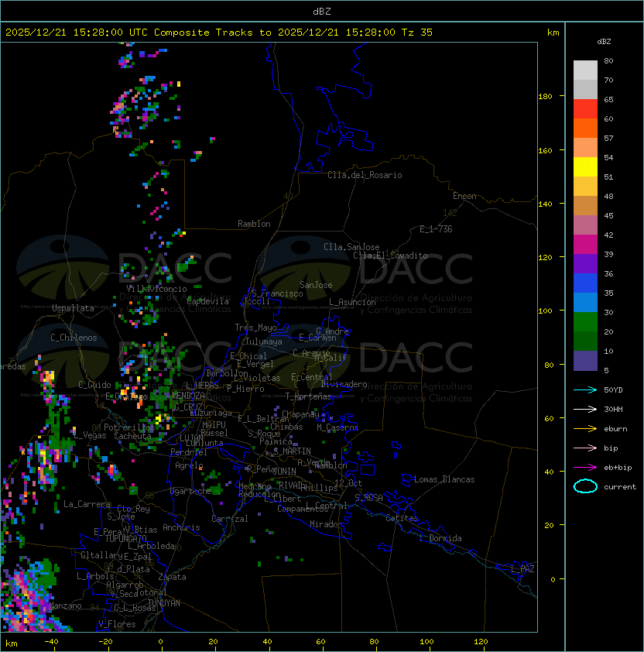Select the orange 57-60 dBZ swatch
The width and height of the screenshot is (644, 652).
585,128
